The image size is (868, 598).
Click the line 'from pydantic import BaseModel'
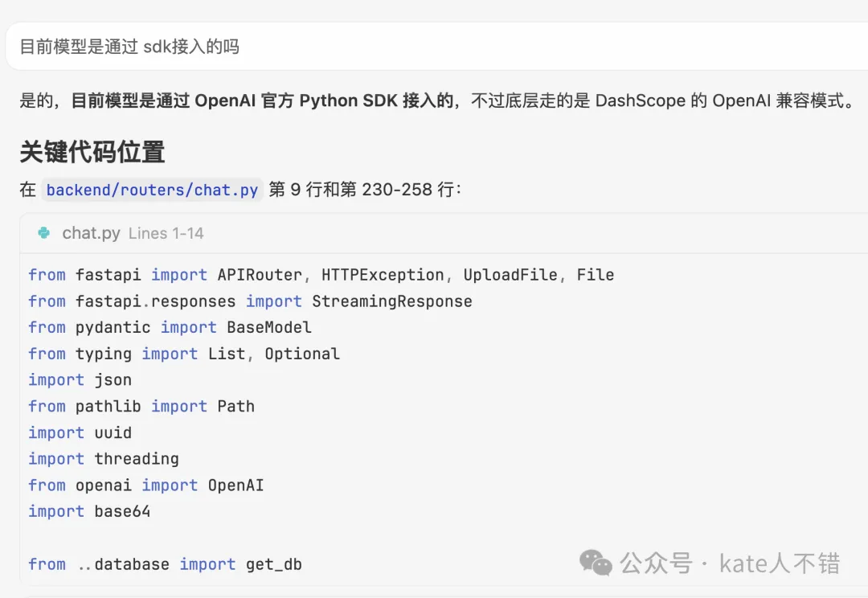tap(170, 327)
